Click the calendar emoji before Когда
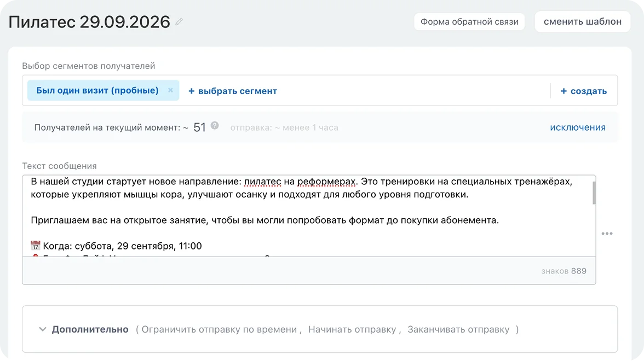This screenshot has height=361, width=644. click(x=35, y=246)
